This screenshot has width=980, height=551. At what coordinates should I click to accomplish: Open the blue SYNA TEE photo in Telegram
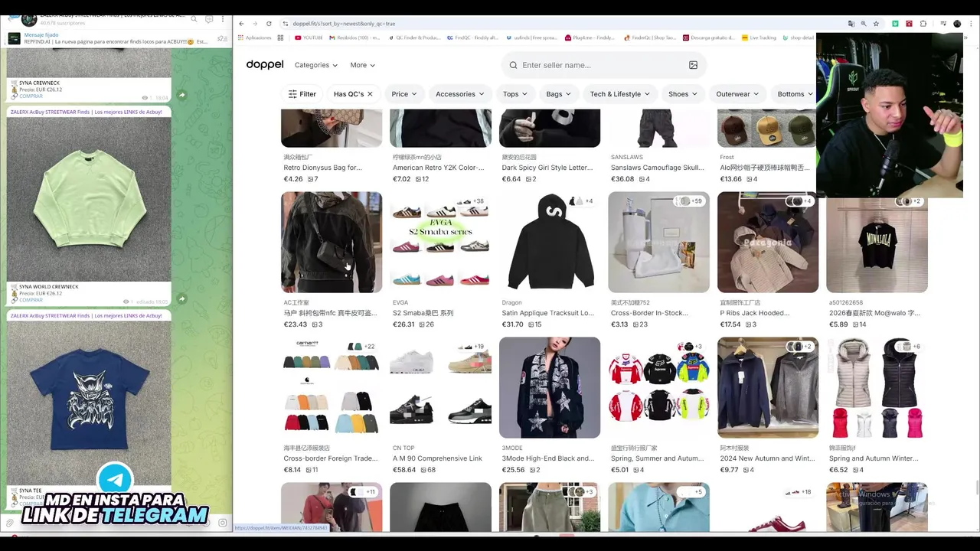89,403
